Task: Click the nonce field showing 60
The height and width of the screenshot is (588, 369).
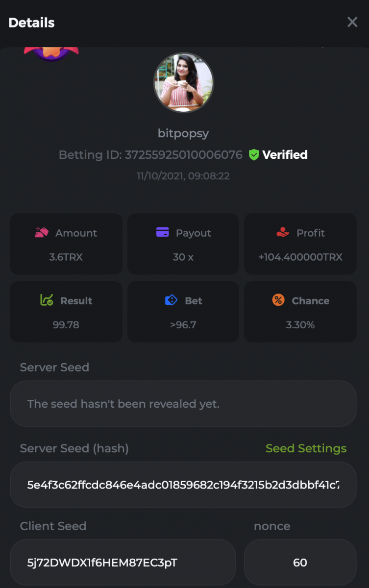Action: 300,563
